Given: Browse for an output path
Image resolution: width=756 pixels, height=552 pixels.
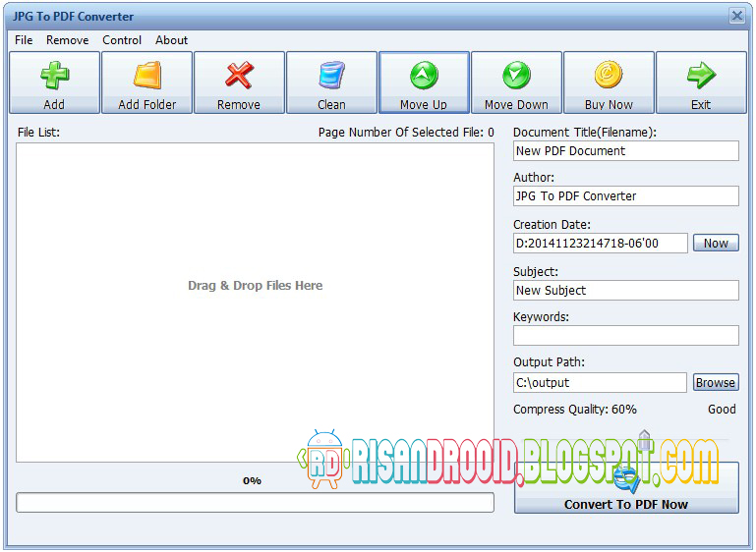Looking at the screenshot, I should pyautogui.click(x=716, y=382).
